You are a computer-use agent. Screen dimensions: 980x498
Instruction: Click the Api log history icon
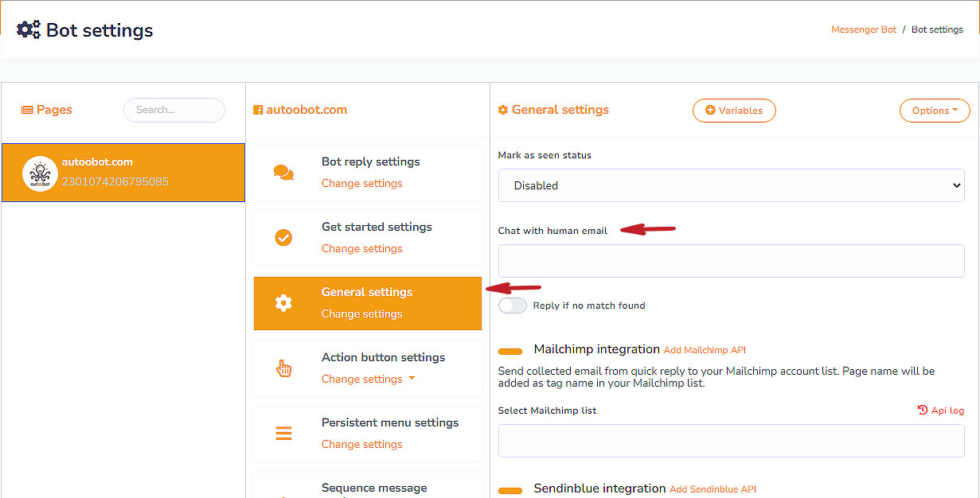click(923, 410)
